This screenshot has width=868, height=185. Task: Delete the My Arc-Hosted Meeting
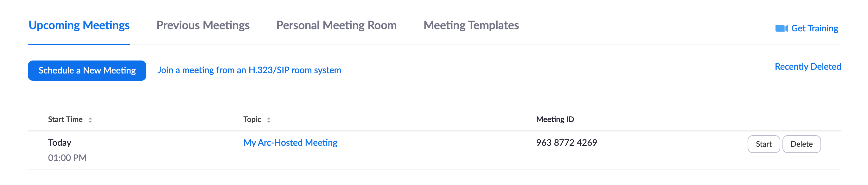(801, 144)
